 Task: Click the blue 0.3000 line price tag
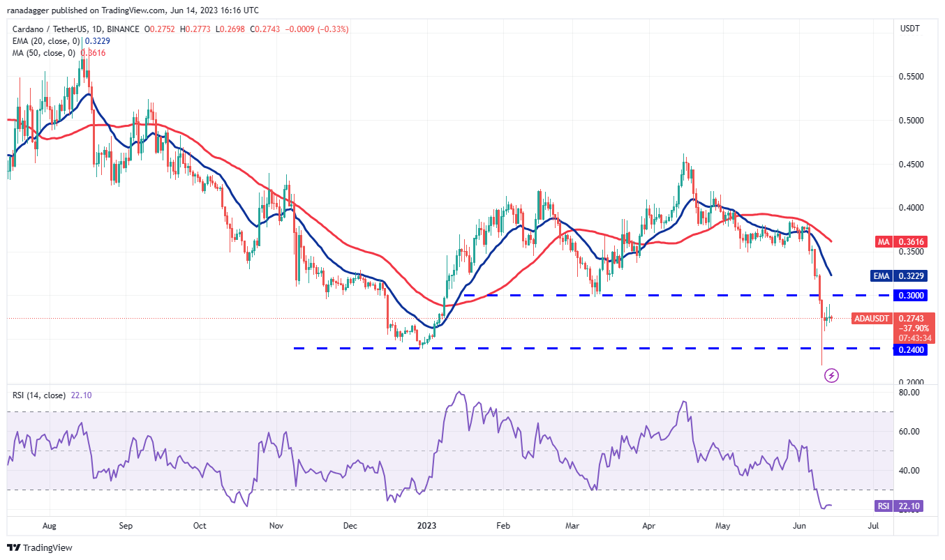click(x=911, y=296)
